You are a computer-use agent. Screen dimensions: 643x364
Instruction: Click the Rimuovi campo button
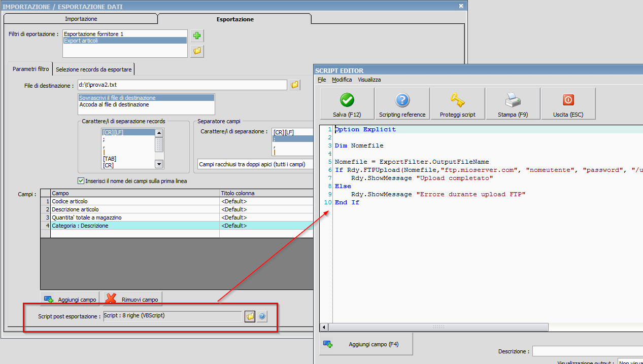[133, 299]
